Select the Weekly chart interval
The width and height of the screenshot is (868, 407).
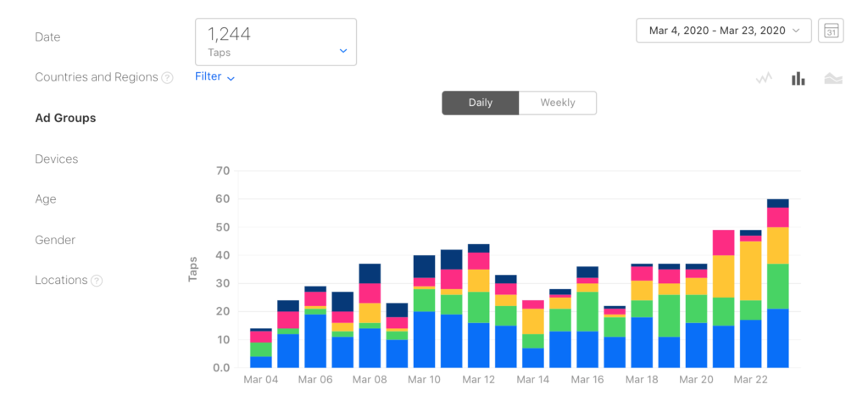tap(558, 103)
